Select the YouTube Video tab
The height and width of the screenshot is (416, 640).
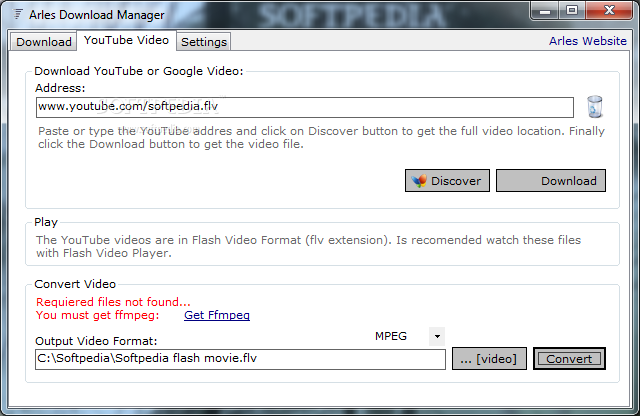click(x=127, y=40)
